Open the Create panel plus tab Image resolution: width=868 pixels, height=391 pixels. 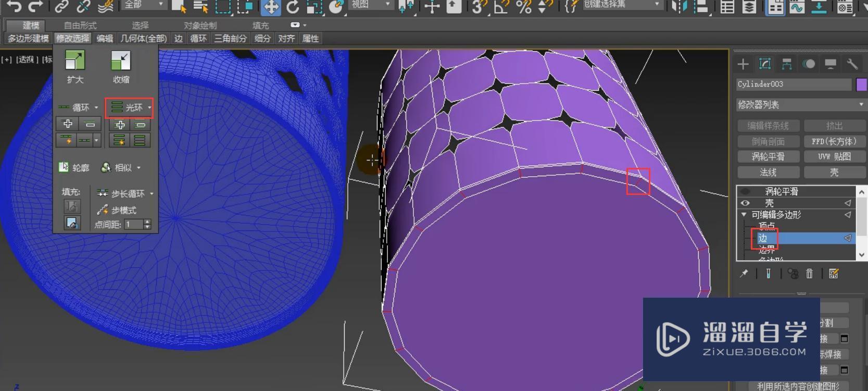tap(743, 64)
